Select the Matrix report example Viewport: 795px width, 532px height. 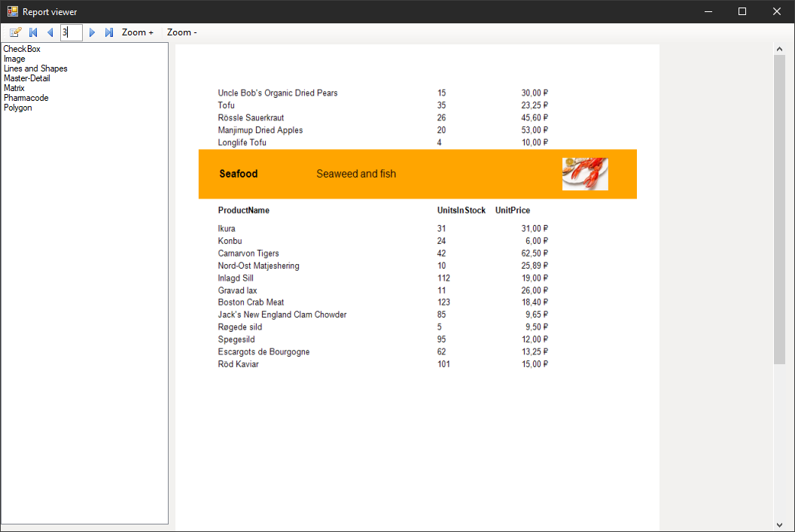pos(14,87)
